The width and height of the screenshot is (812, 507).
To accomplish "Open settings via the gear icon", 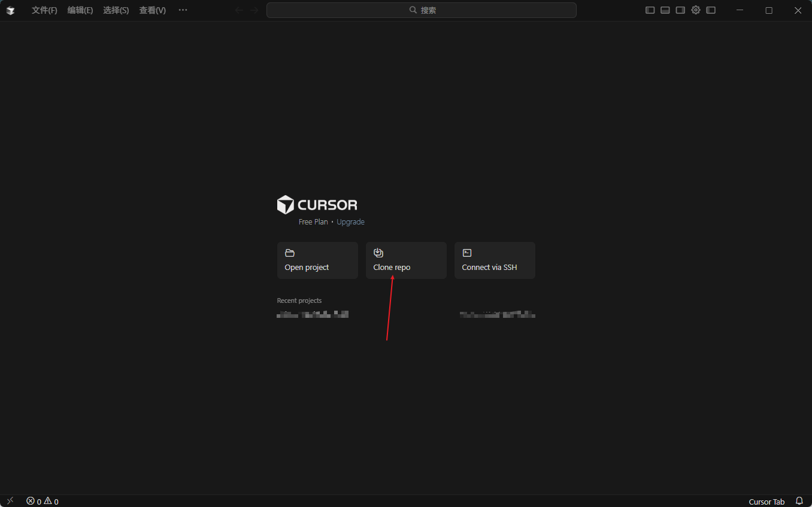I will (x=696, y=10).
